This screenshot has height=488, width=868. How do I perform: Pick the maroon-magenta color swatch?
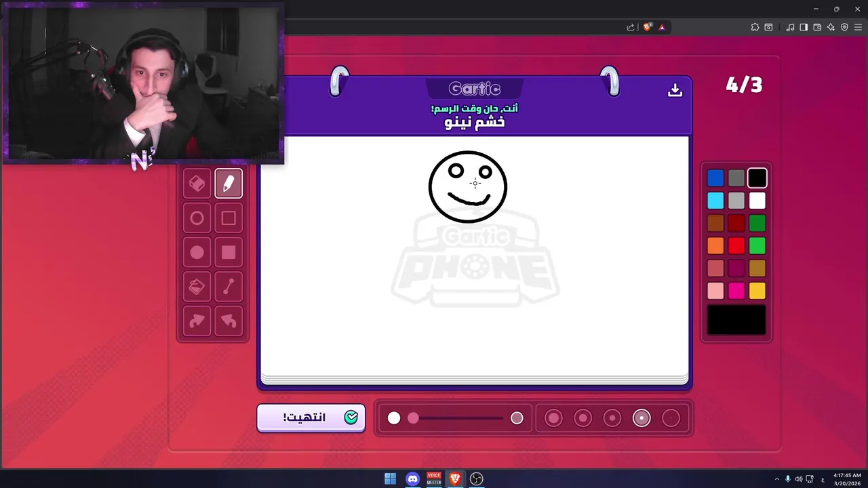pyautogui.click(x=736, y=268)
